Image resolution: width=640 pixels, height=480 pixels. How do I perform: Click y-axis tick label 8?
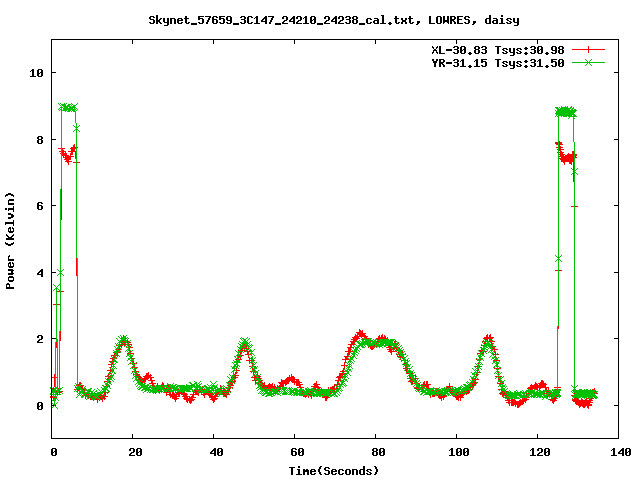point(40,140)
